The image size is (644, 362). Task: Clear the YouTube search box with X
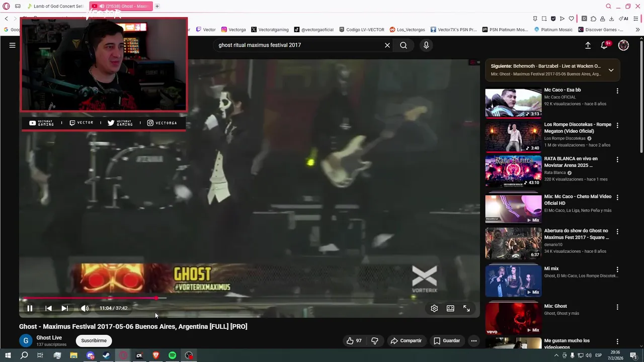(x=387, y=45)
